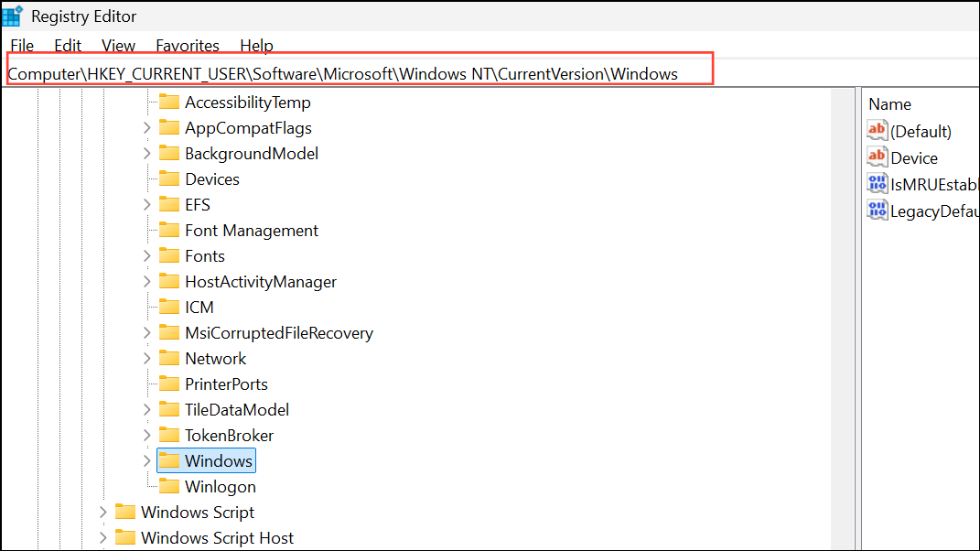Select the Windows Script Host key label
The height and width of the screenshot is (551, 980).
[217, 538]
